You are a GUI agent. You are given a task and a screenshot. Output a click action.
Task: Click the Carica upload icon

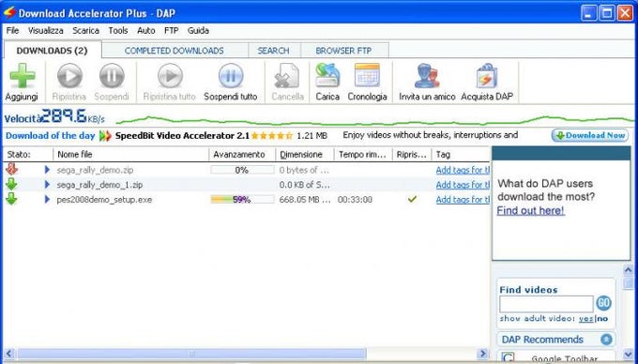327,75
